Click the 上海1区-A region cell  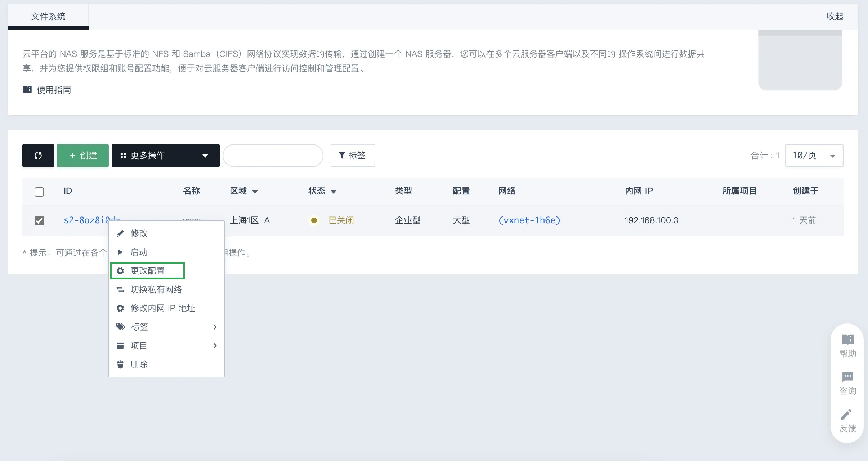click(x=250, y=220)
